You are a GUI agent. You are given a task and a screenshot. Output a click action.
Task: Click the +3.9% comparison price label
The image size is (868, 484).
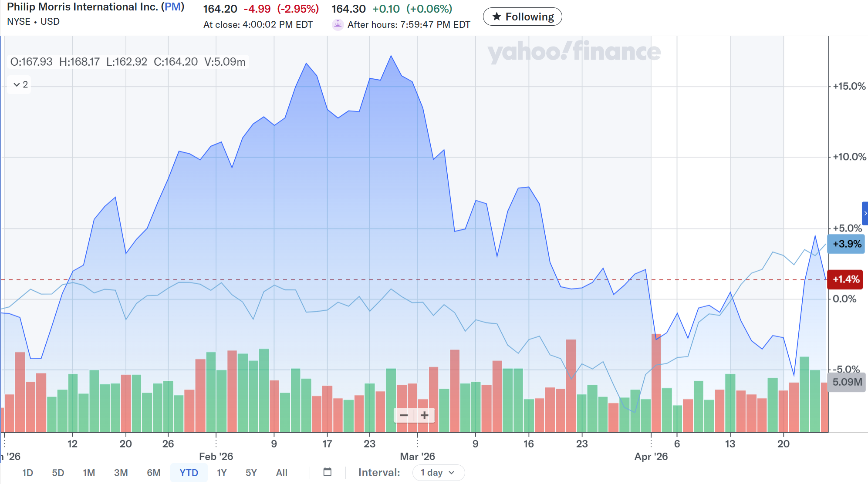pos(846,244)
